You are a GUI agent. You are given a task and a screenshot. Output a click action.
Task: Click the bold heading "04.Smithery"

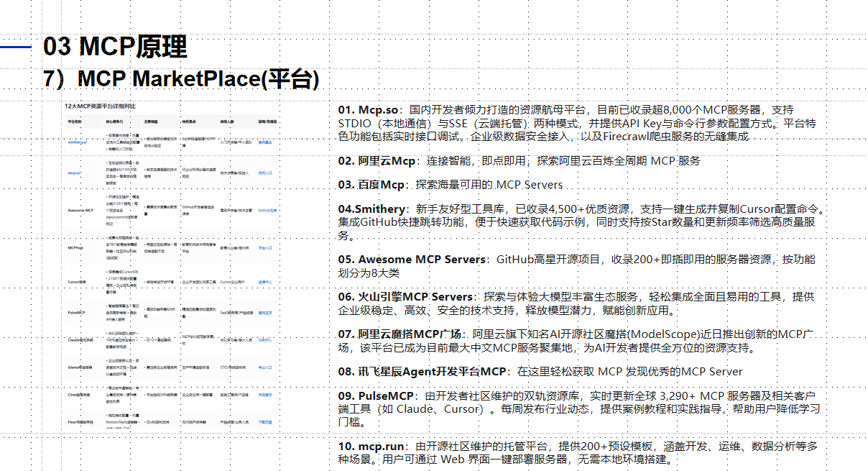pos(372,210)
